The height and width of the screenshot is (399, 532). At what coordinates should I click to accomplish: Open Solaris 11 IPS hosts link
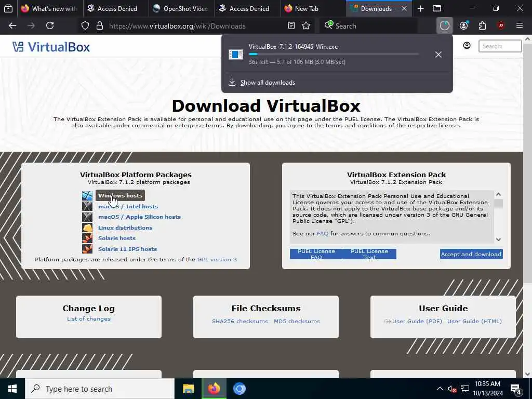click(128, 249)
